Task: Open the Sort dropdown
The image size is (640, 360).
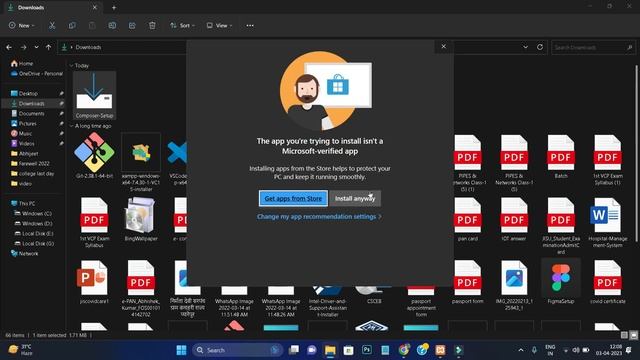Action: coord(182,25)
